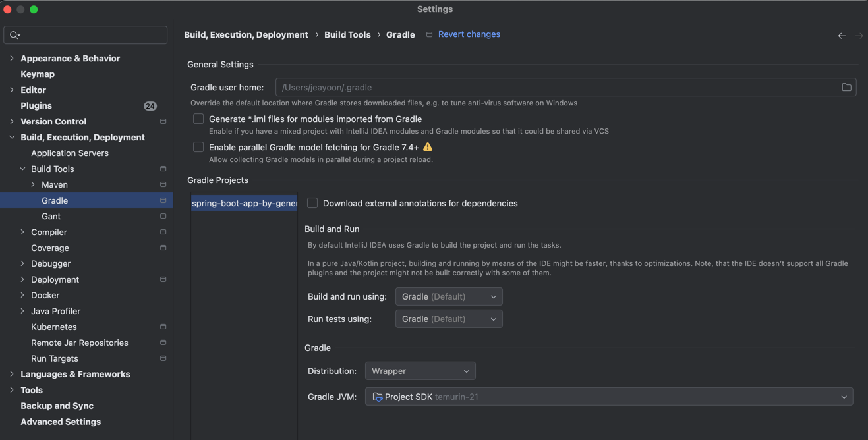This screenshot has width=868, height=440.
Task: Click the forward navigation arrow
Action: coord(859,36)
